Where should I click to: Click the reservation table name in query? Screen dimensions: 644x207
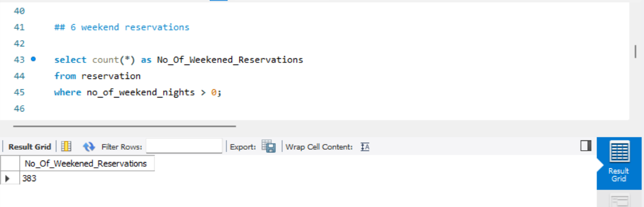tap(111, 76)
